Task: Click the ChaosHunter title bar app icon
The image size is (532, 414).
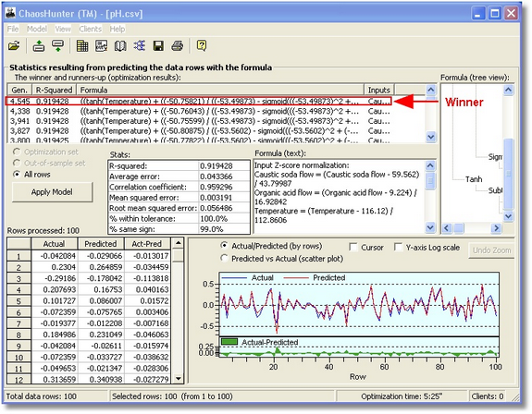Action: point(10,14)
